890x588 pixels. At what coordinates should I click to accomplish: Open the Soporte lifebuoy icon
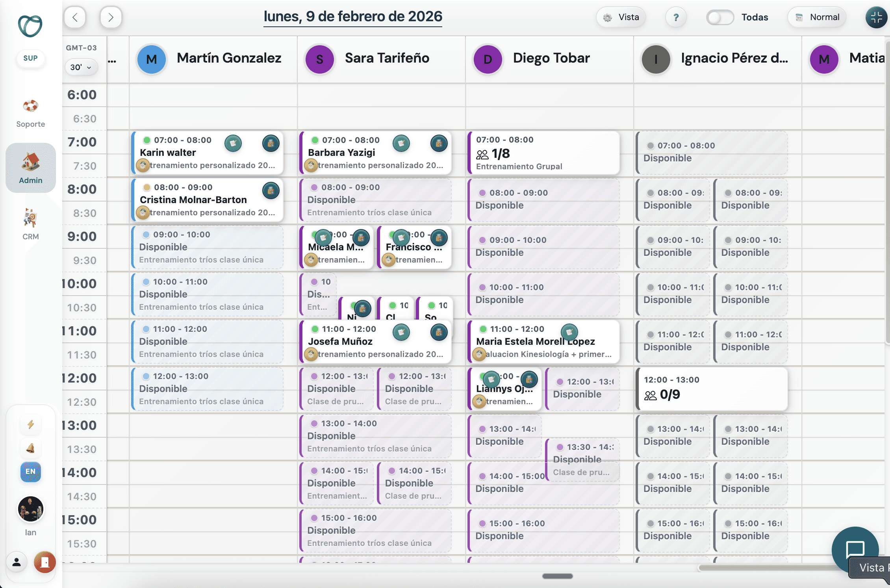tap(30, 106)
